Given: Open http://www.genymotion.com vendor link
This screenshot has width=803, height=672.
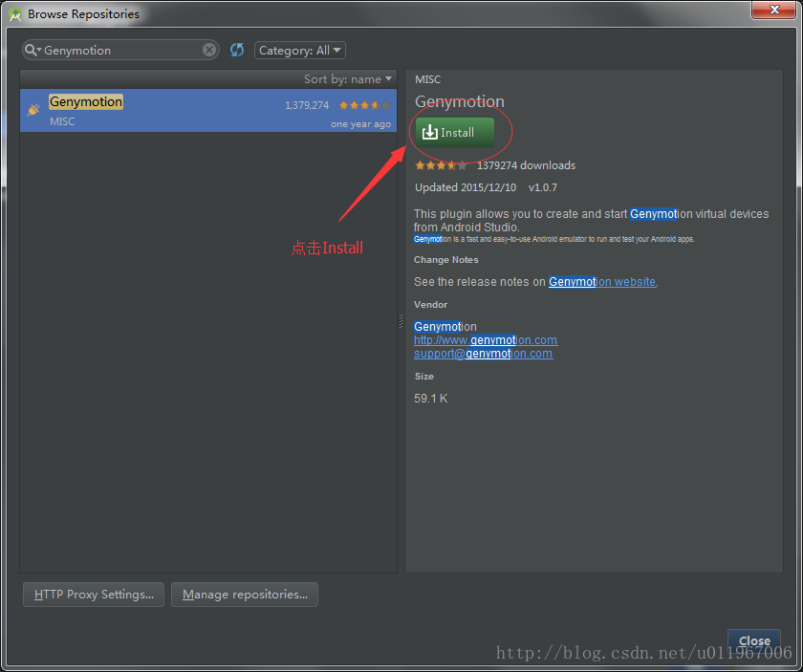Looking at the screenshot, I should tap(486, 340).
